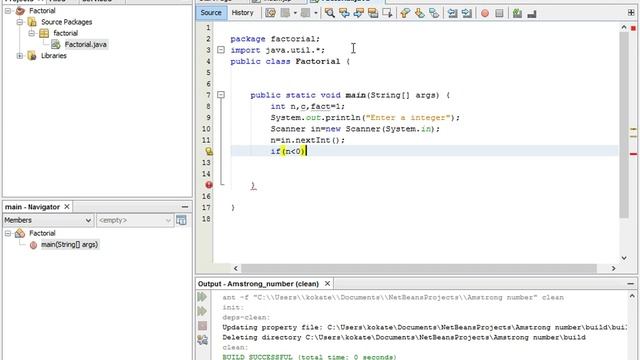Image resolution: width=640 pixels, height=360 pixels.
Task: Uncomment selected code icon
Action: pos(531,13)
